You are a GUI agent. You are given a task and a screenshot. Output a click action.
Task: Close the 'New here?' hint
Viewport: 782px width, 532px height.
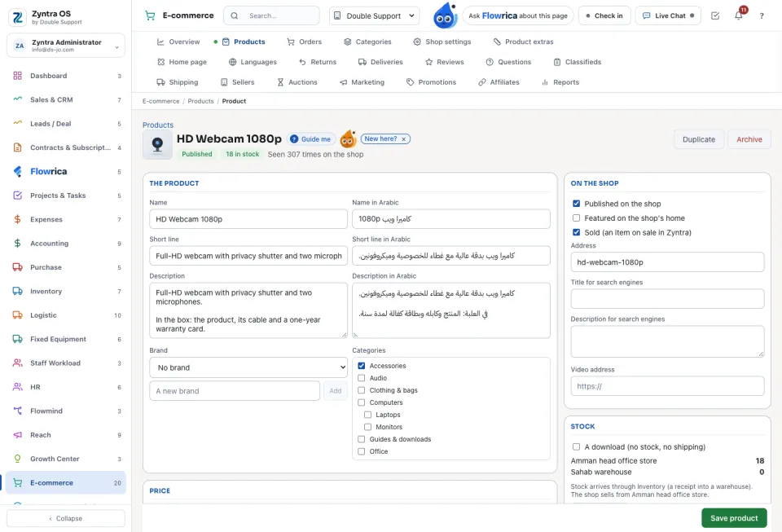pos(403,139)
